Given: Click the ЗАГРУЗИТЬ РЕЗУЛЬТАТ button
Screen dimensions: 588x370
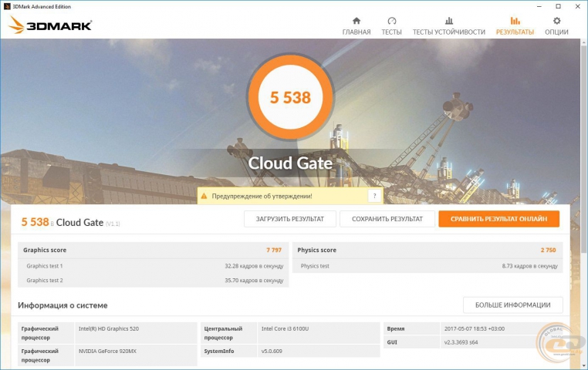Looking at the screenshot, I should pos(289,219).
